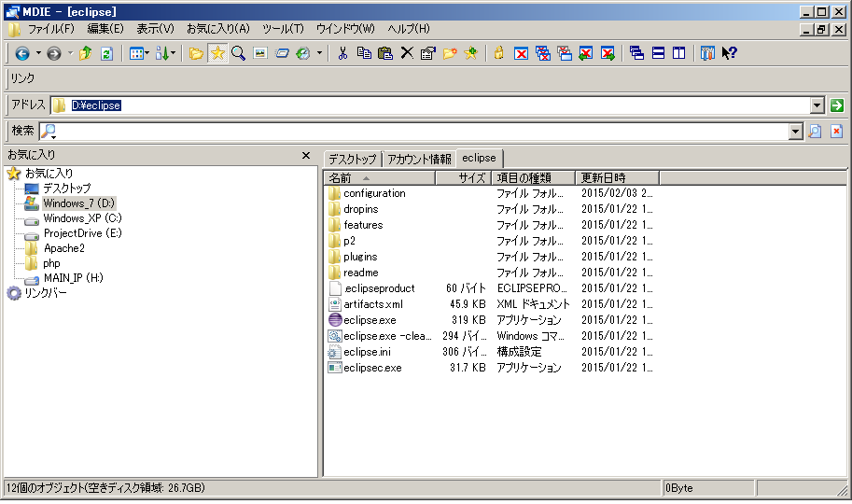The height and width of the screenshot is (504, 852).
Task: Close tabs to the right icon
Action: pos(608,53)
